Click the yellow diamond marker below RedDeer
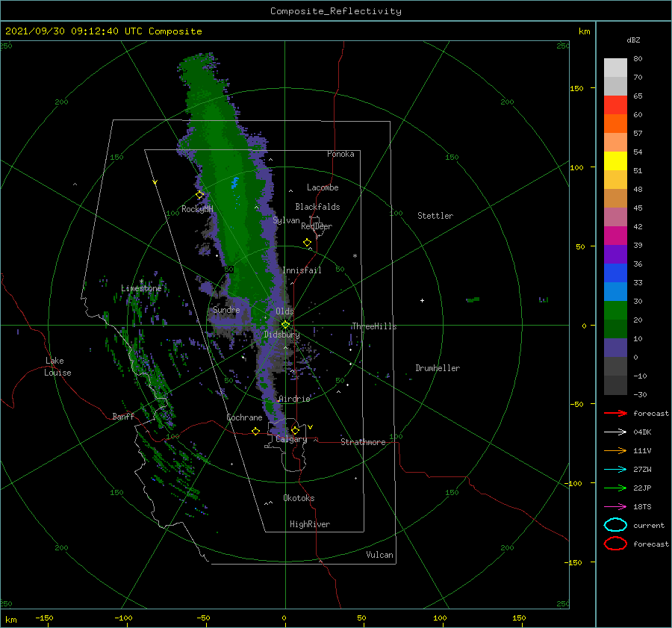This screenshot has width=672, height=628. [x=308, y=243]
